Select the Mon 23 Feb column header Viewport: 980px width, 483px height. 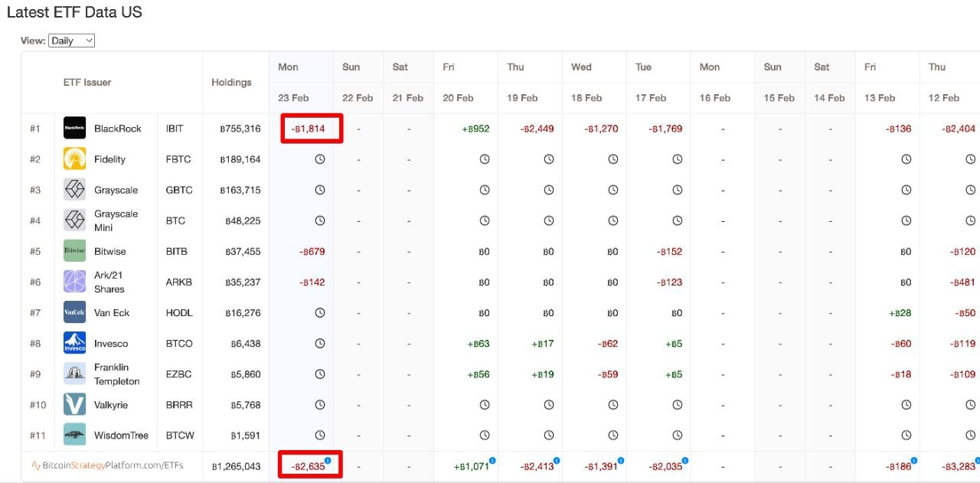[x=301, y=82]
